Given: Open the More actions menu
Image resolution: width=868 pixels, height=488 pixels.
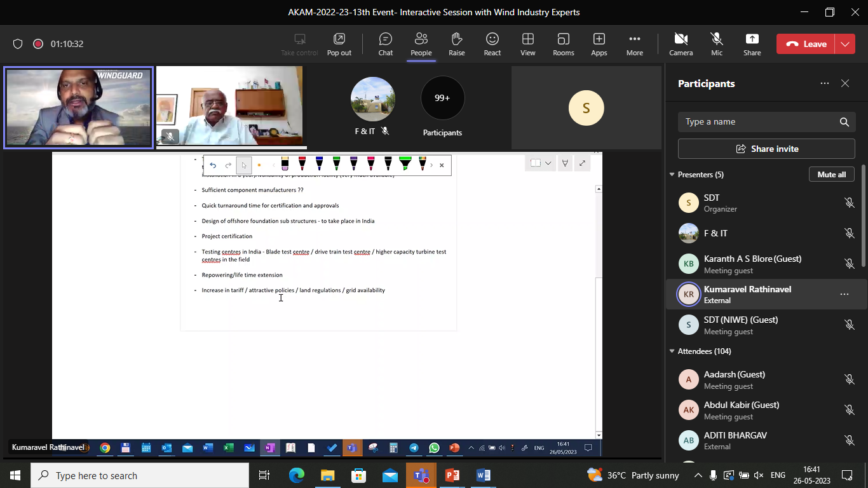Looking at the screenshot, I should tap(634, 44).
